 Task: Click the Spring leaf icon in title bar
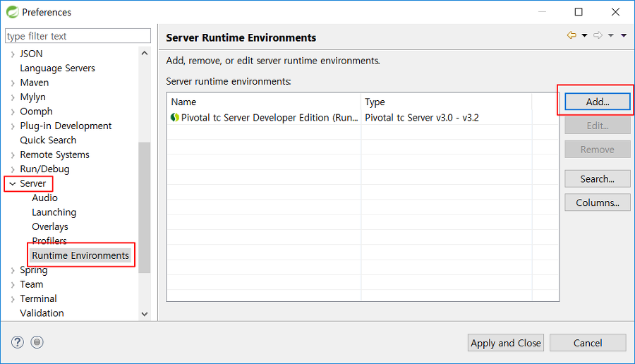tap(13, 12)
